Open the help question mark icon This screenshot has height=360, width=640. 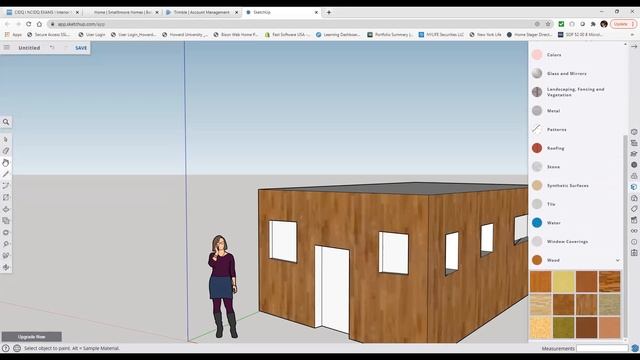5,348
